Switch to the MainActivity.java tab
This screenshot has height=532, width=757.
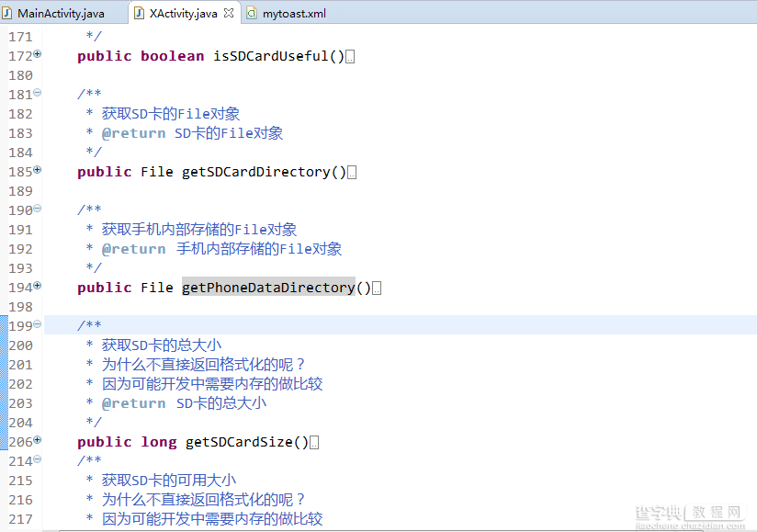click(x=61, y=14)
